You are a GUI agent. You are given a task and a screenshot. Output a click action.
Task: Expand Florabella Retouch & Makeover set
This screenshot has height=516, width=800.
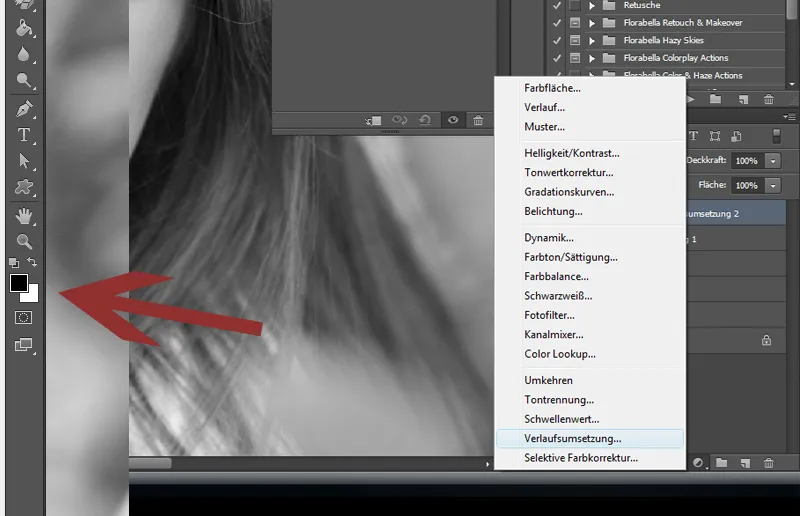[x=592, y=23]
